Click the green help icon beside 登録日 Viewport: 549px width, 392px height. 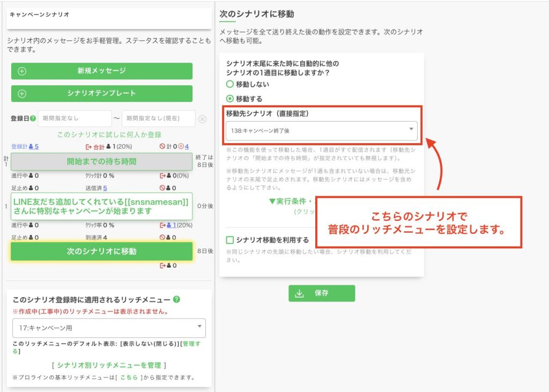tap(33, 119)
